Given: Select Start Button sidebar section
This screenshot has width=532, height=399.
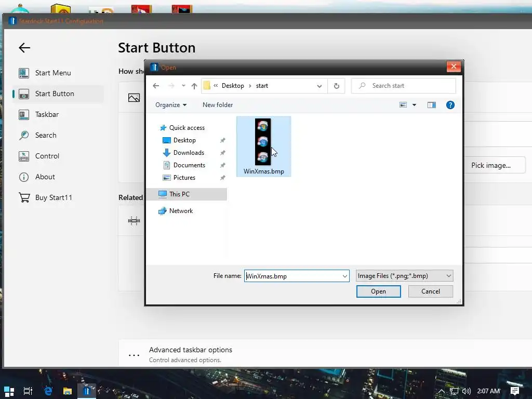Looking at the screenshot, I should click(54, 94).
